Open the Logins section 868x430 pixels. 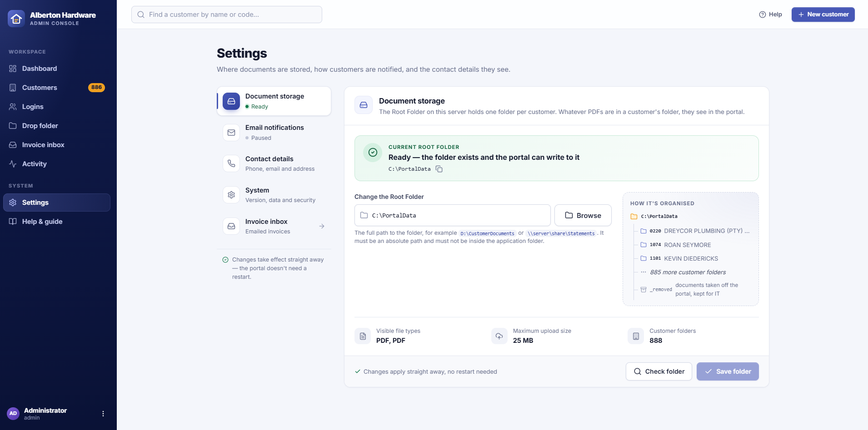(x=57, y=107)
